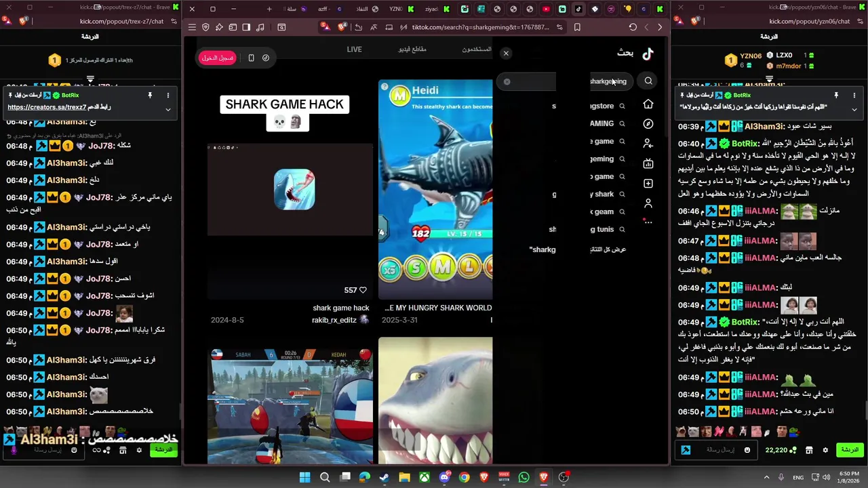The image size is (868, 488).
Task: Switch to the YouTube browser tab
Action: [546, 9]
